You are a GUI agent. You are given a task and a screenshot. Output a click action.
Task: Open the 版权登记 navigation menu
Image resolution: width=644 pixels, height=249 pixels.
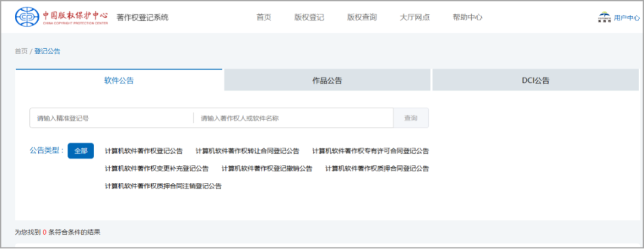tap(309, 17)
